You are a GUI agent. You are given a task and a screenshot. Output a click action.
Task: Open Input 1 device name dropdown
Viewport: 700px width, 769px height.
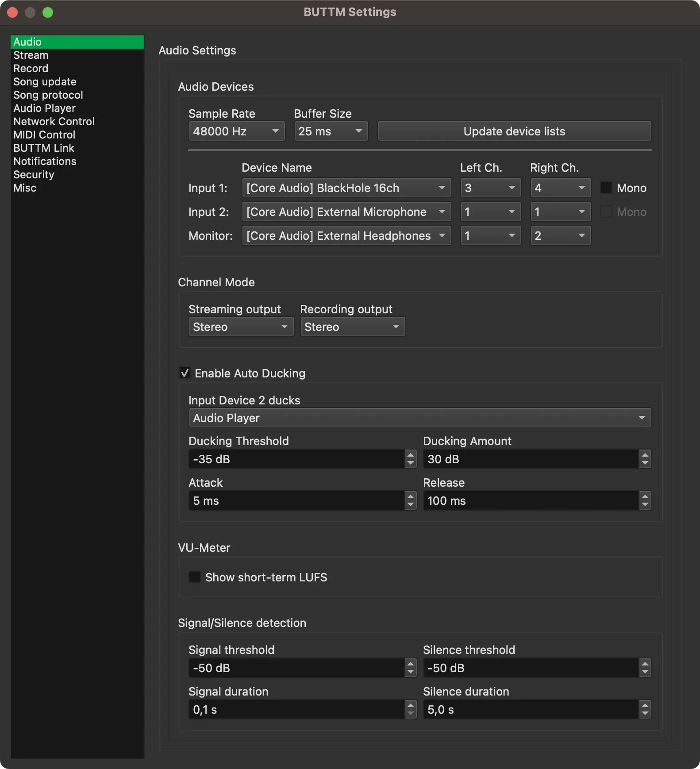tap(346, 188)
